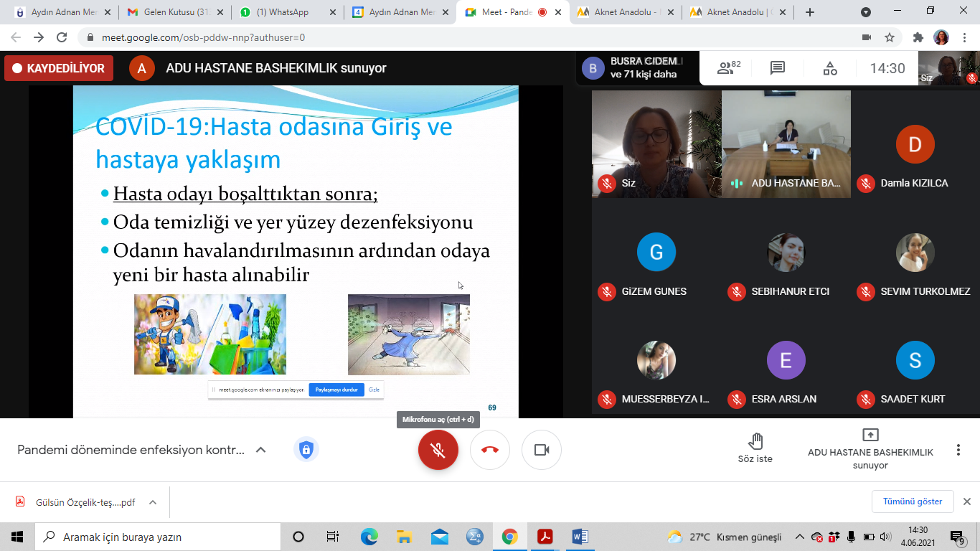Open the activities shapes icon

coord(830,68)
